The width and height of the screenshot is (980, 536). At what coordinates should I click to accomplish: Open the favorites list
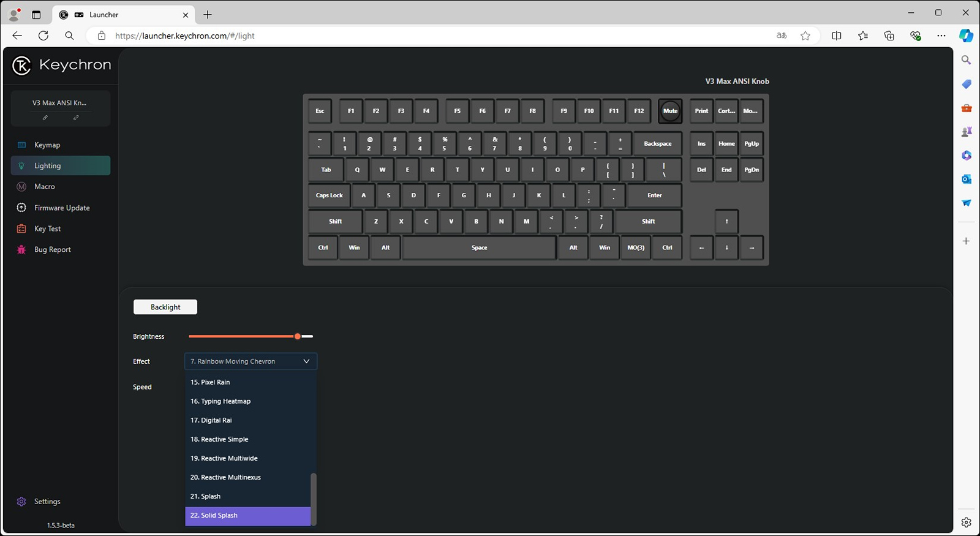pos(863,36)
